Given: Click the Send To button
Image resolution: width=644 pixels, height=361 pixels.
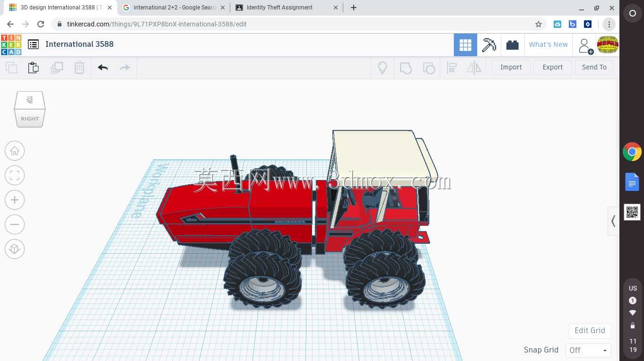Looking at the screenshot, I should click(594, 68).
